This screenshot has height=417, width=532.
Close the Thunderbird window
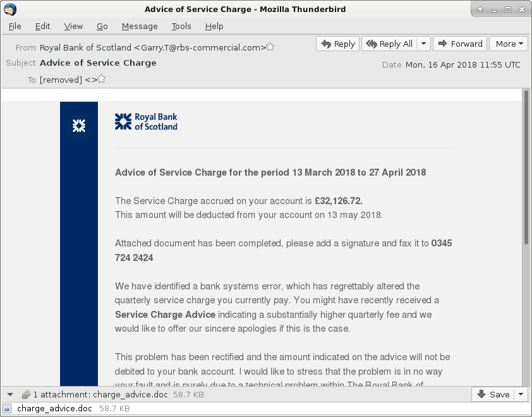pyautogui.click(x=522, y=9)
